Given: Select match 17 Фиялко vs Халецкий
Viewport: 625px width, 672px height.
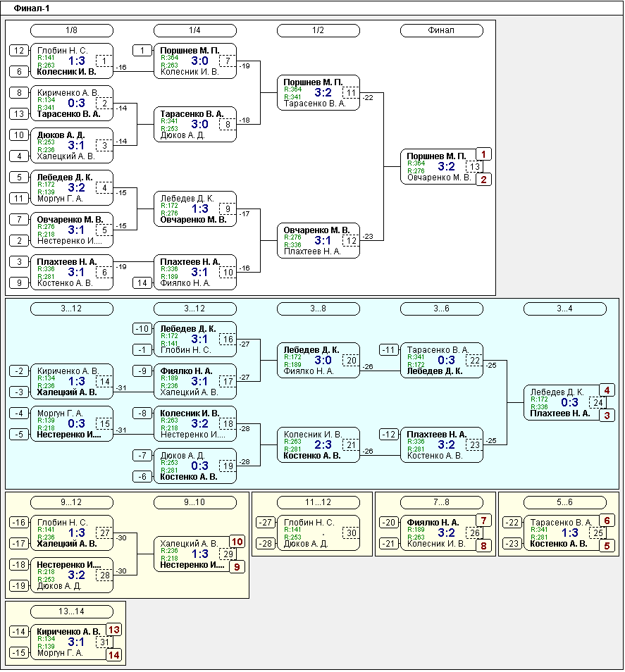Looking at the screenshot, I should (195, 381).
